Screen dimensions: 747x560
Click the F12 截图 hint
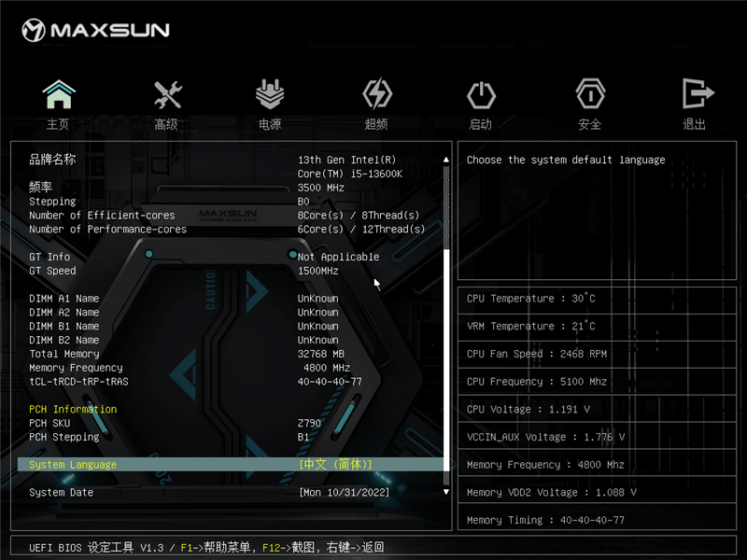pos(289,548)
